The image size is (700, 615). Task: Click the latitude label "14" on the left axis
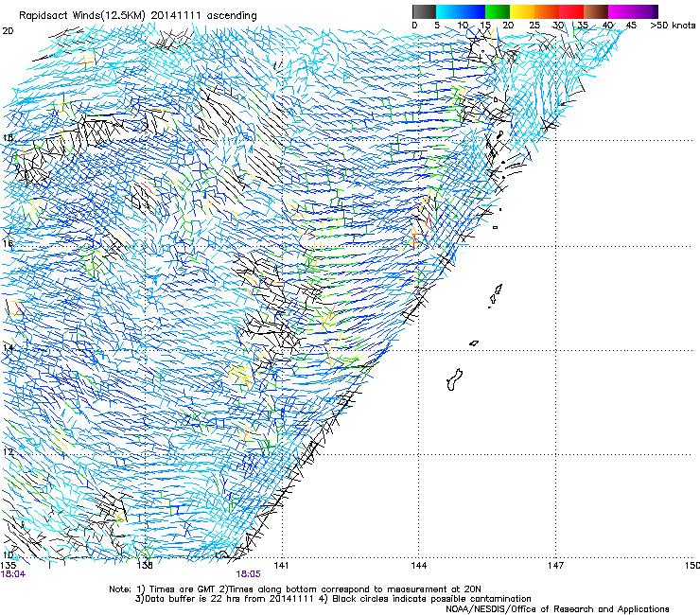pos(8,348)
